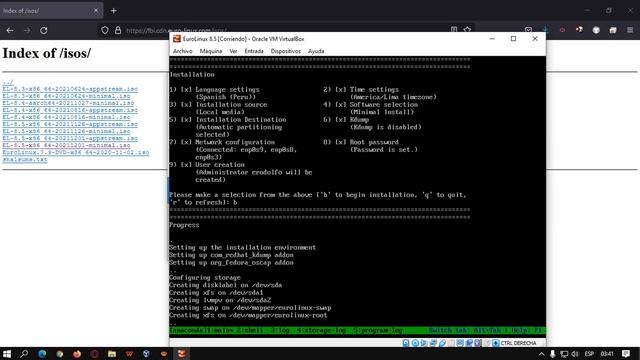The width and height of the screenshot is (640, 360).
Task: Launch Microsoft Edge from the taskbar
Action: click(x=42, y=353)
